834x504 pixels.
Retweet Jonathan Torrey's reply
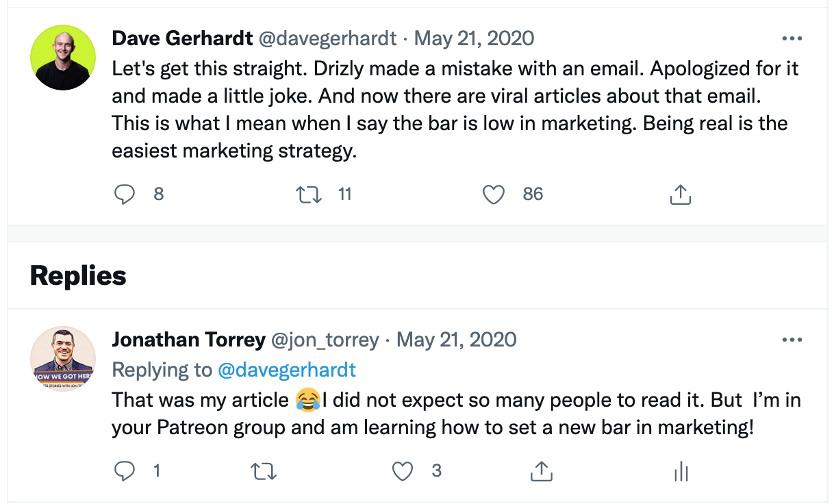point(264,471)
